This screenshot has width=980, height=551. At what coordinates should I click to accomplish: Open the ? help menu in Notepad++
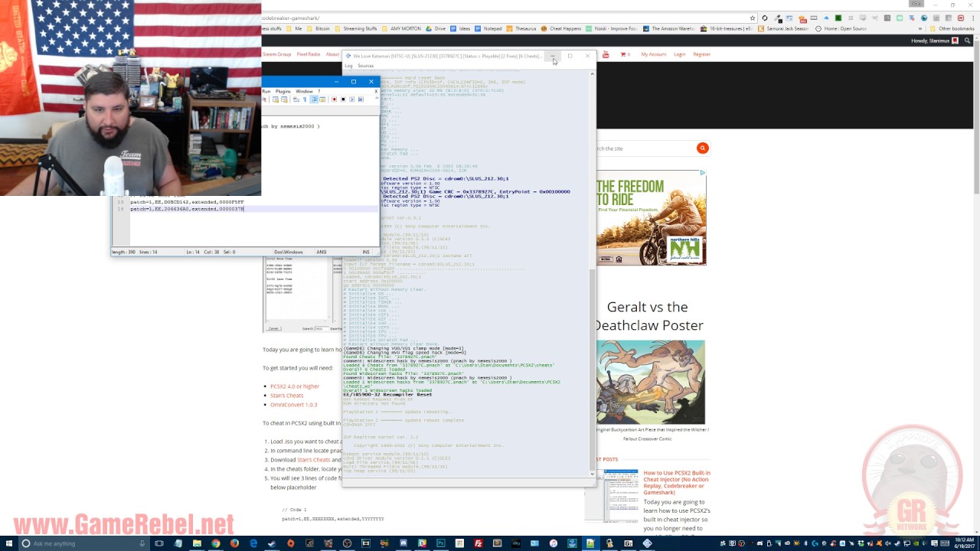click(319, 91)
